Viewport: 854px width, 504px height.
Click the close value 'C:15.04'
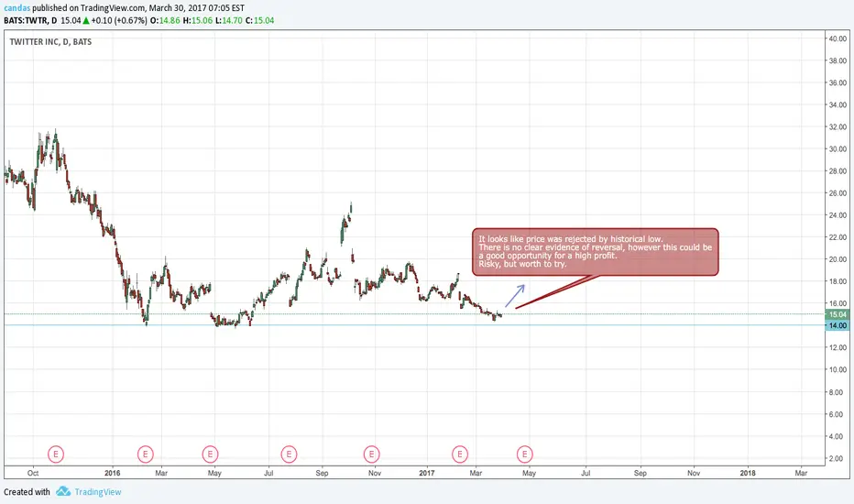coord(260,21)
